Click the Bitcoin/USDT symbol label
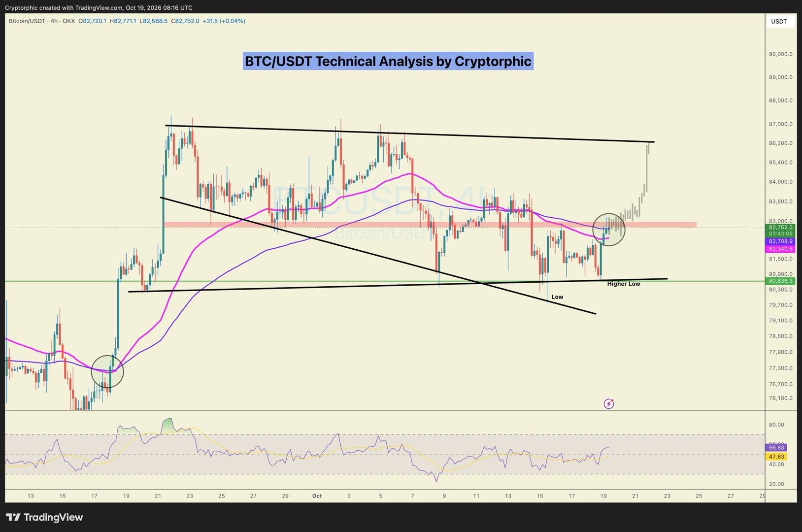Image resolution: width=802 pixels, height=532 pixels. (x=27, y=21)
